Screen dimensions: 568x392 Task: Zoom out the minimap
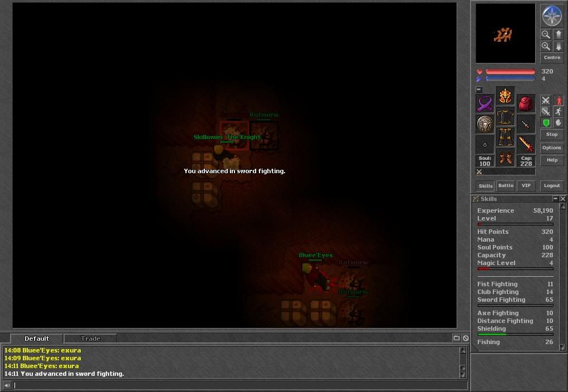[546, 35]
